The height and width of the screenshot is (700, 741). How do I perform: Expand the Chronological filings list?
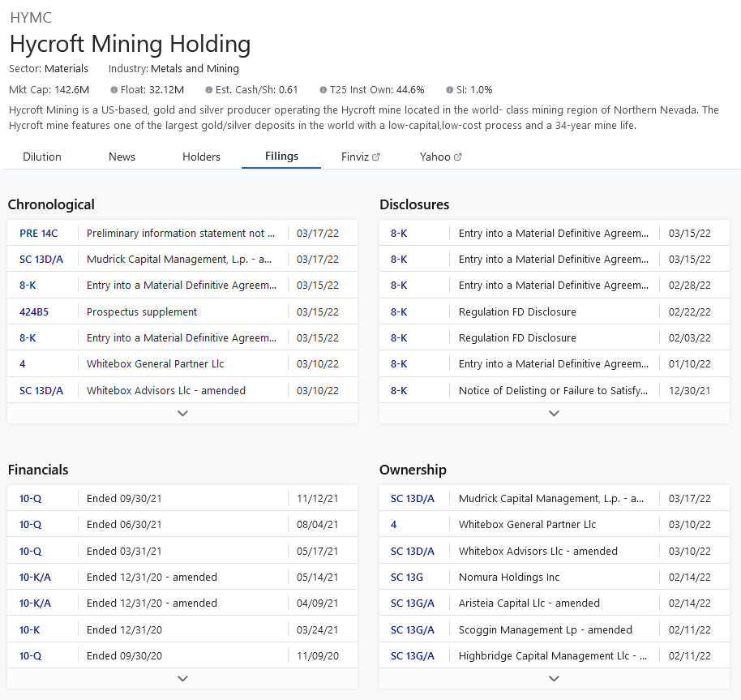coord(182,413)
